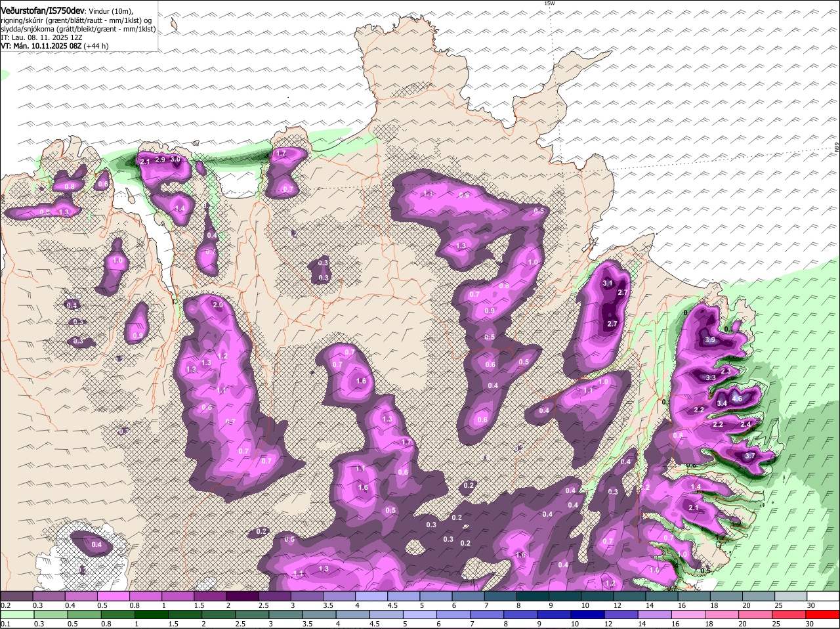Pick the darkest purple upper legend swatch at 2

tap(242, 596)
